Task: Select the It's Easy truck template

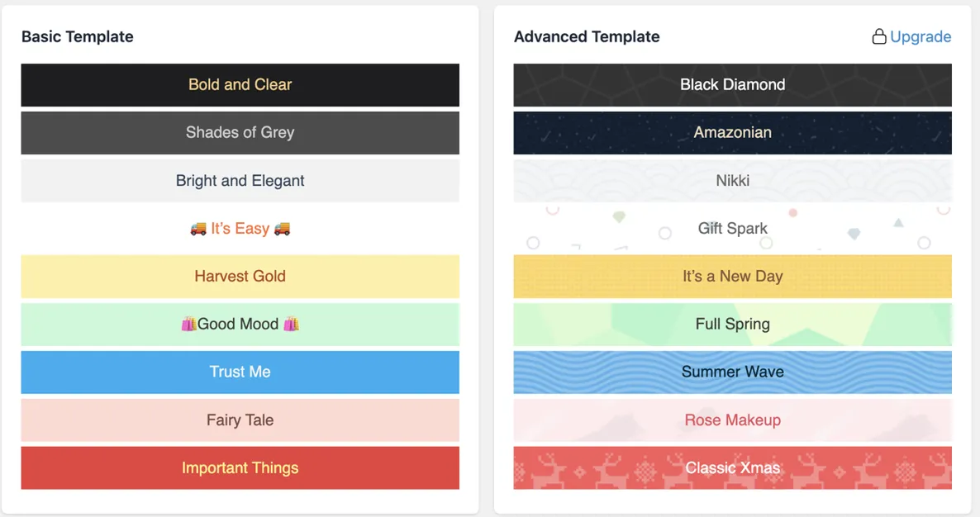Action: pos(240,229)
